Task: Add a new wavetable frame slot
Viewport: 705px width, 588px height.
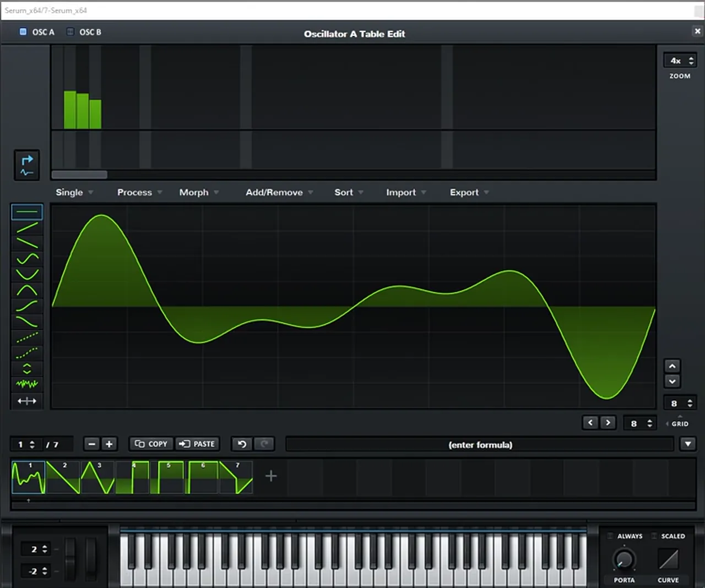Action: click(270, 476)
